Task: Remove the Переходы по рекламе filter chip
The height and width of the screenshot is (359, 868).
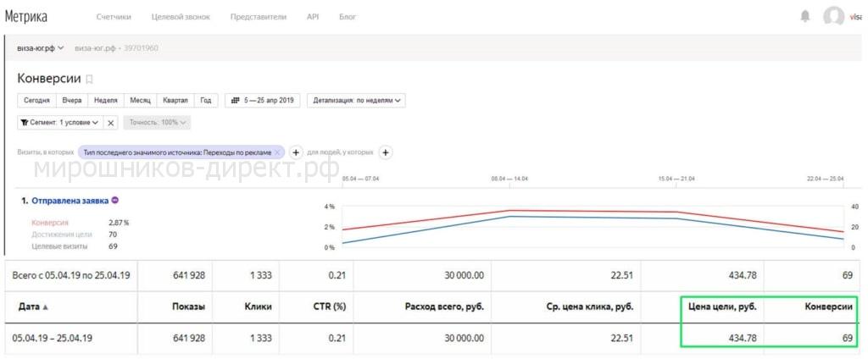Action: click(x=278, y=152)
